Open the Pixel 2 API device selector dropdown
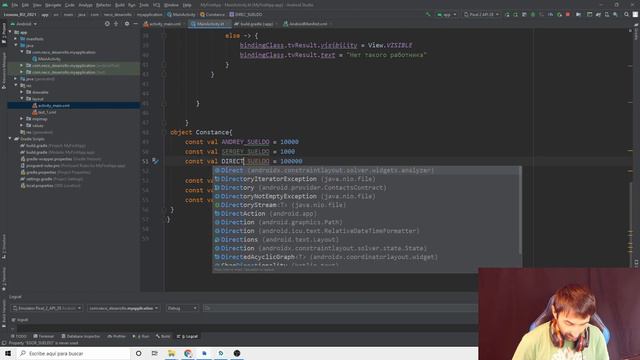 coord(482,14)
